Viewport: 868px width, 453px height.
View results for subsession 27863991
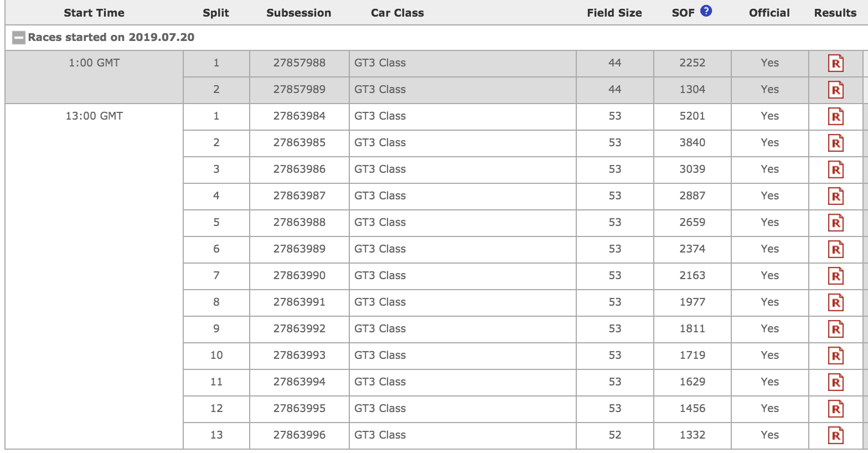(836, 303)
